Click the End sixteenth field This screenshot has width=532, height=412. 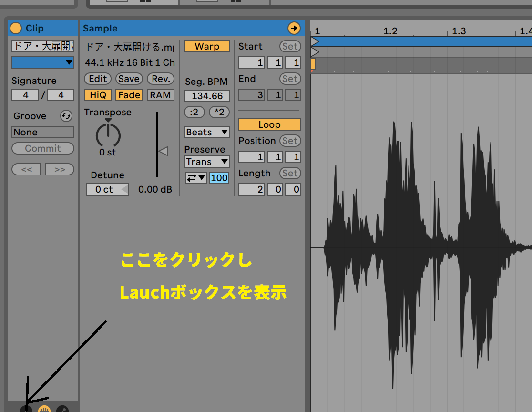click(x=293, y=95)
